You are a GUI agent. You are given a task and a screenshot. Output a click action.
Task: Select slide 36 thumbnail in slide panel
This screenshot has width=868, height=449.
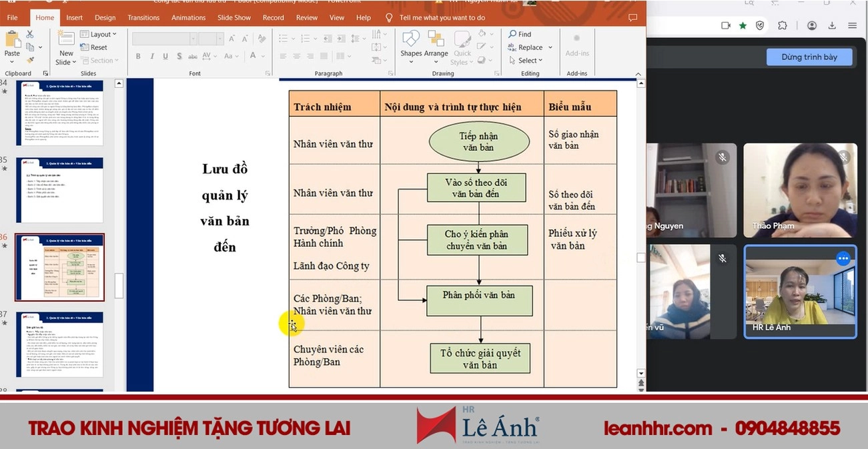tap(59, 267)
